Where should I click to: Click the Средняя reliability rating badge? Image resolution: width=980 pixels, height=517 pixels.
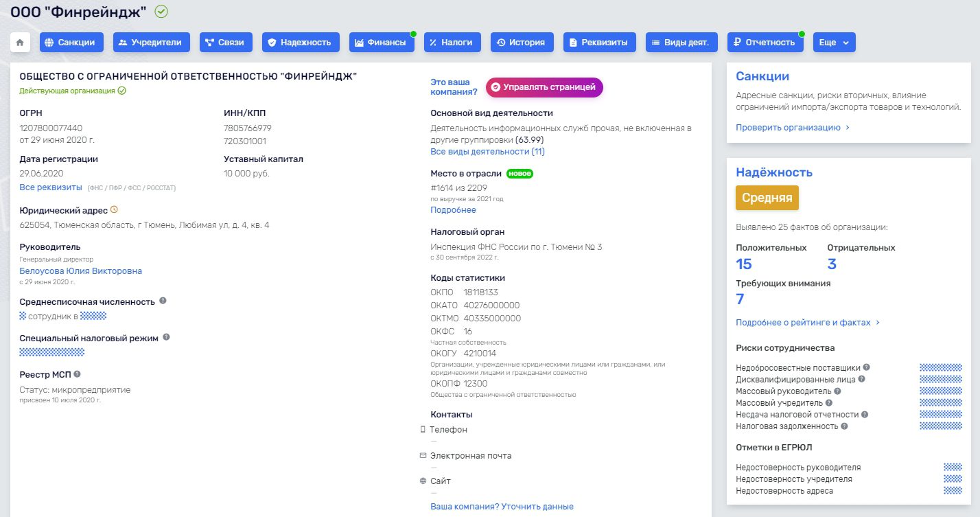coord(767,198)
